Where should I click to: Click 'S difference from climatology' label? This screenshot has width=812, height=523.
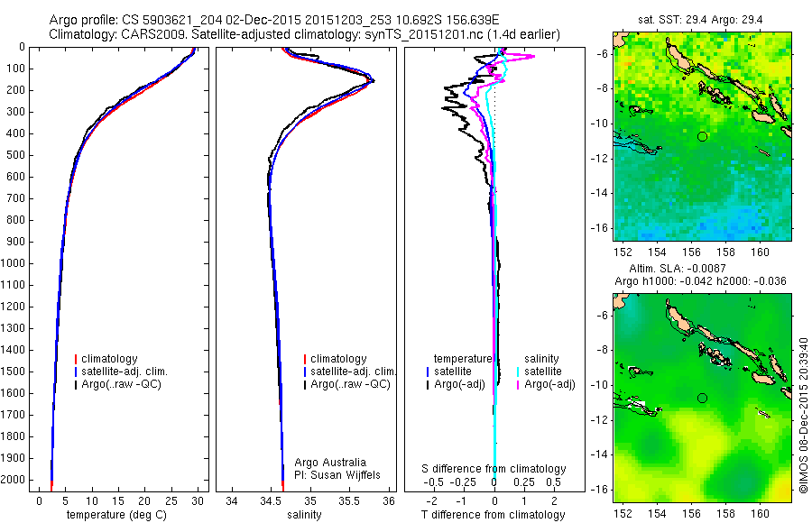tap(494, 469)
